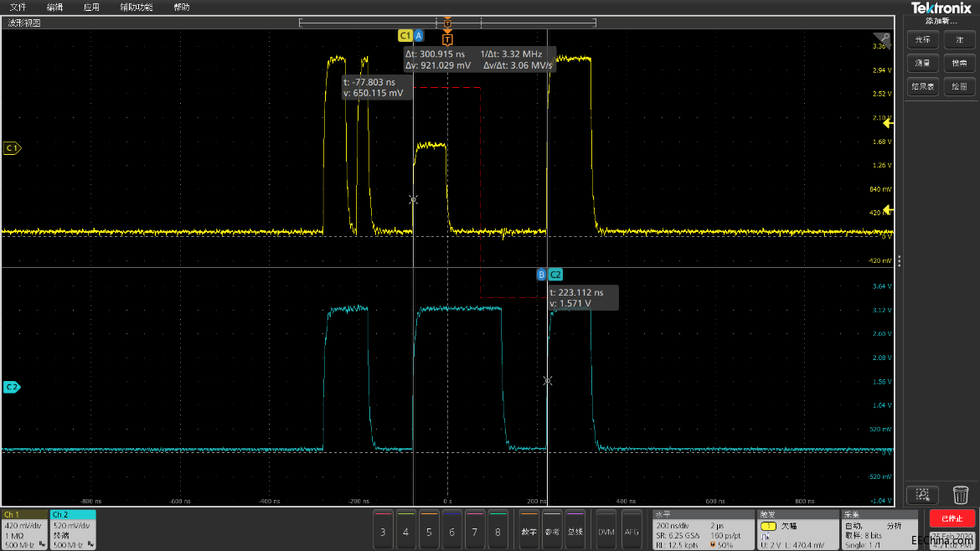Open the 水平 horizontal settings badge
The height and width of the screenshot is (551, 980).
[x=703, y=530]
